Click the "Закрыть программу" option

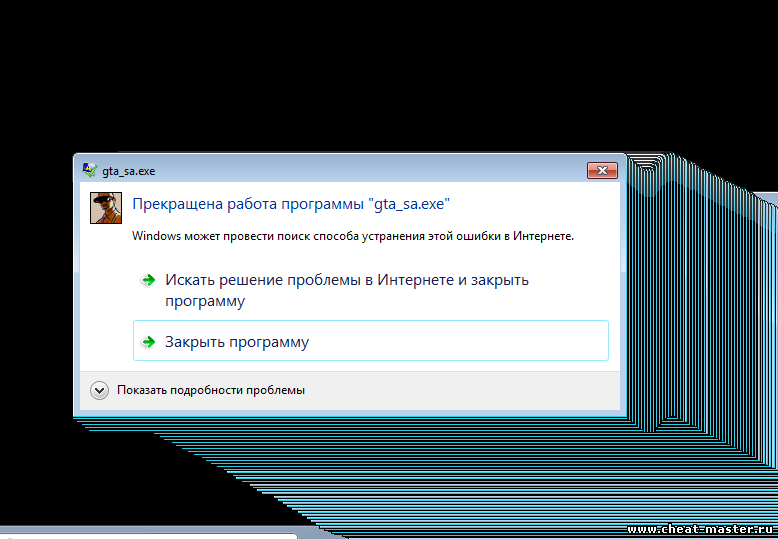(371, 340)
